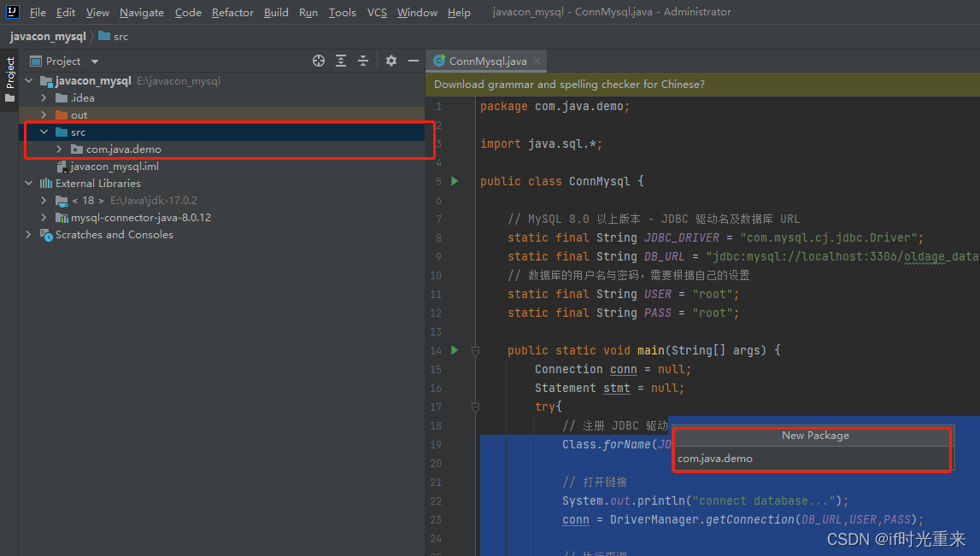980x556 pixels.
Task: Close the ConnMysql.java tab
Action: [x=537, y=61]
